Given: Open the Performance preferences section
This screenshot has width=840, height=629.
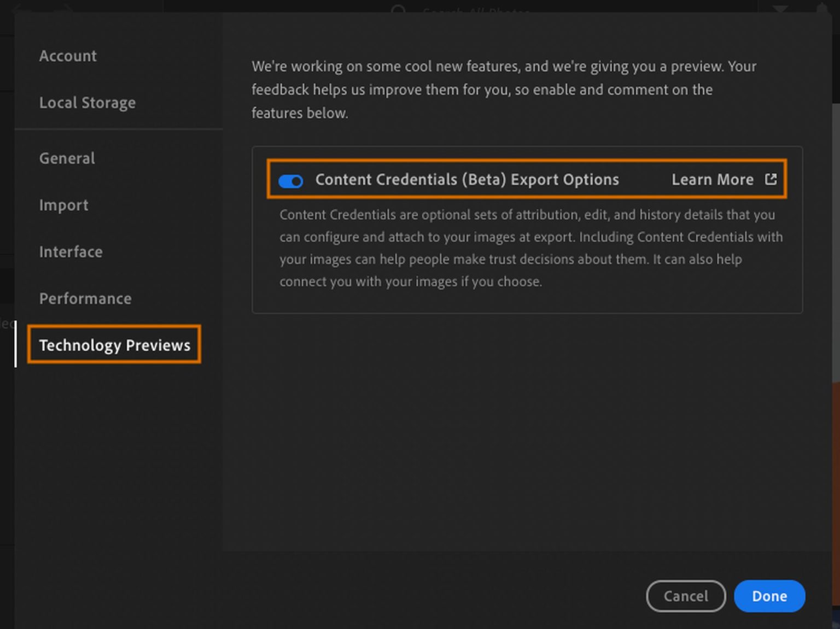Looking at the screenshot, I should click(x=85, y=299).
